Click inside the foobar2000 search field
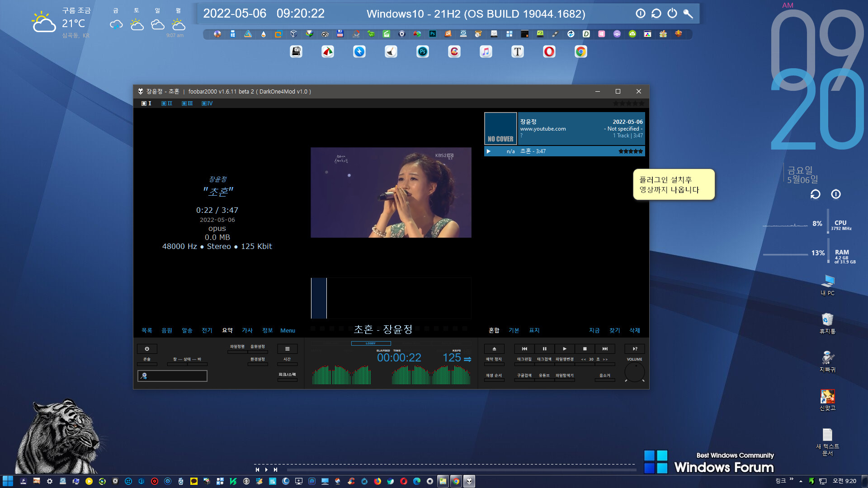868x488 pixels. (x=172, y=376)
